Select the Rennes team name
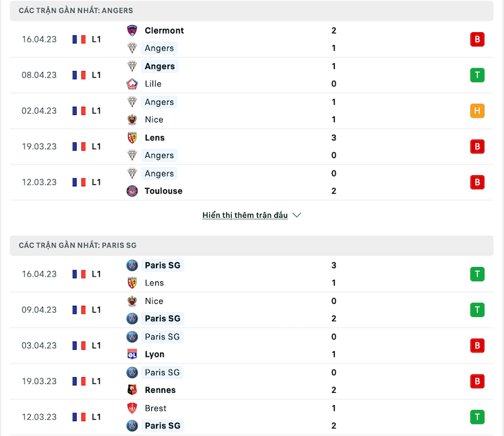Image resolution: width=504 pixels, height=436 pixels. [x=160, y=390]
